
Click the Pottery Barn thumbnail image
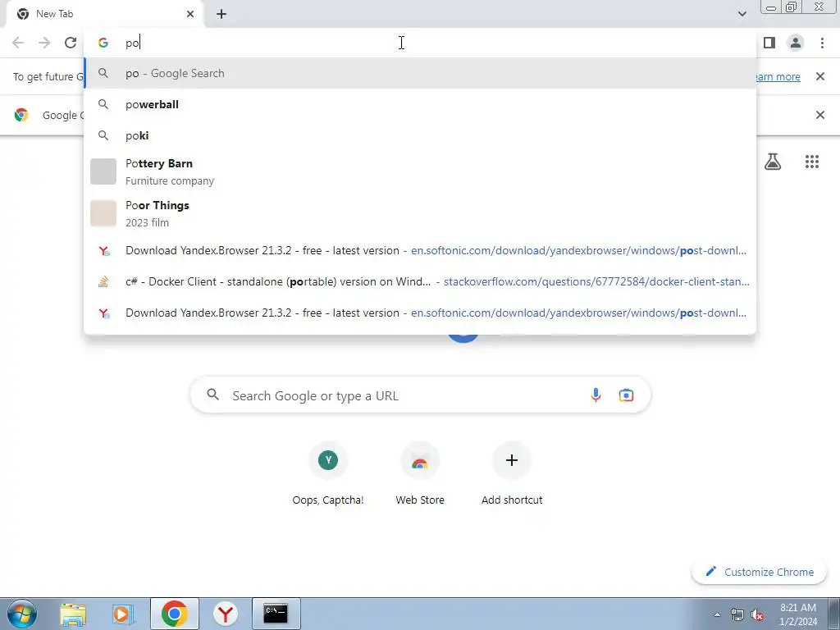(x=103, y=171)
